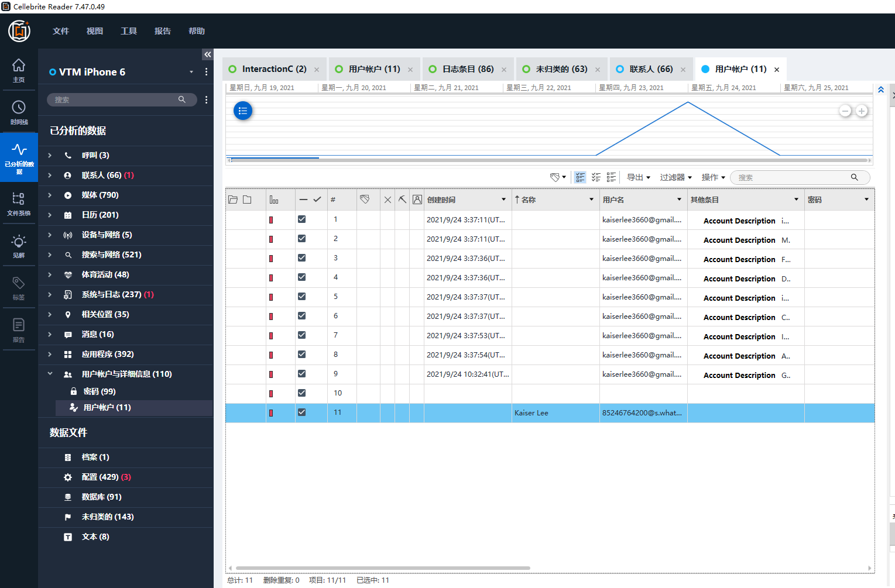This screenshot has height=588, width=895.
Task: Open the 文件 menu
Action: coord(61,31)
